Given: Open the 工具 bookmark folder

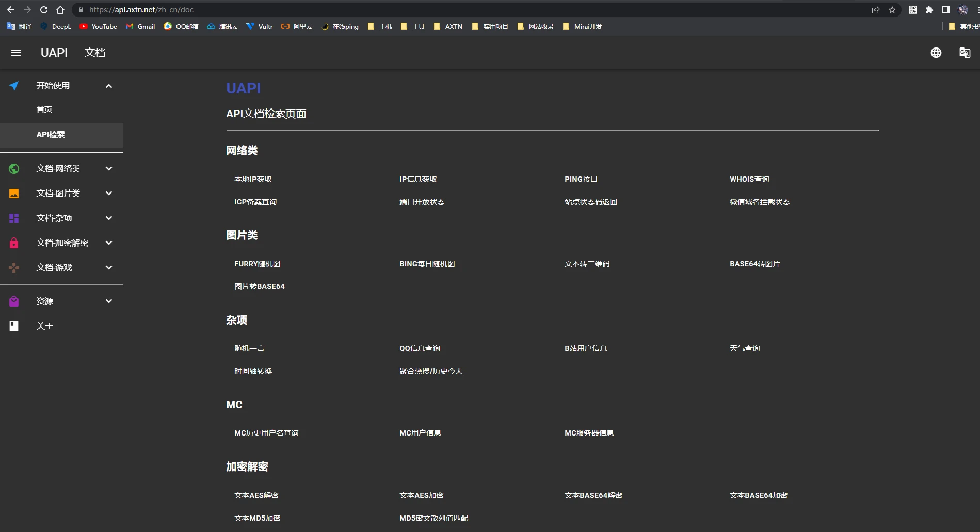Looking at the screenshot, I should point(413,26).
